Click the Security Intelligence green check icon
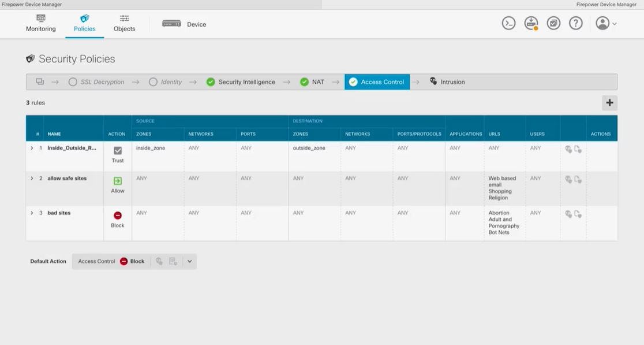 coord(211,81)
